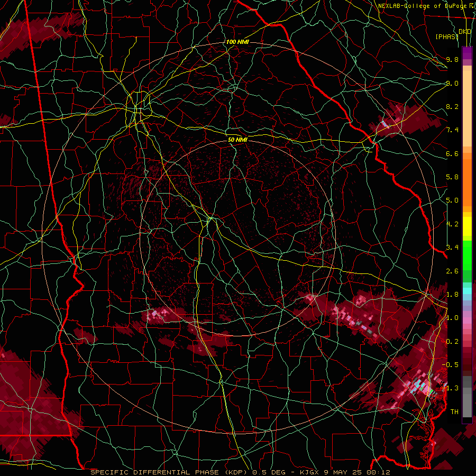Click the 5.8 value on the color scale
This screenshot has width=476, height=476.
(452, 177)
